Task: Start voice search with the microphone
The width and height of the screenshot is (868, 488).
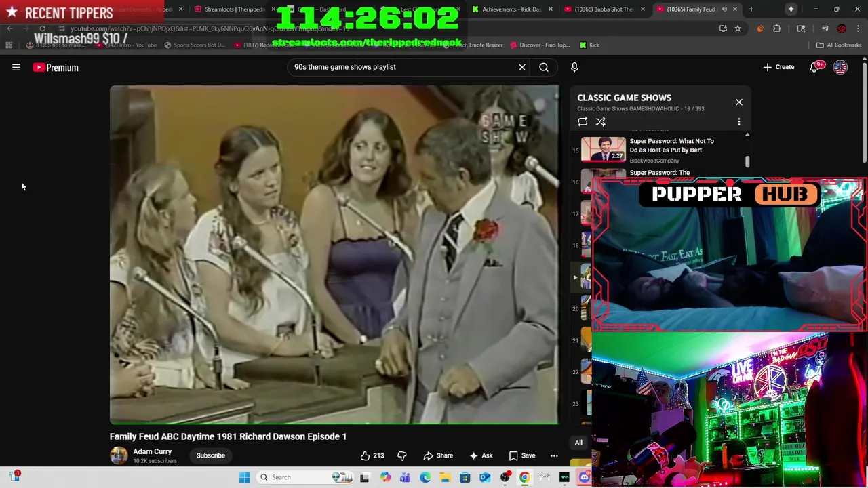Action: (574, 67)
